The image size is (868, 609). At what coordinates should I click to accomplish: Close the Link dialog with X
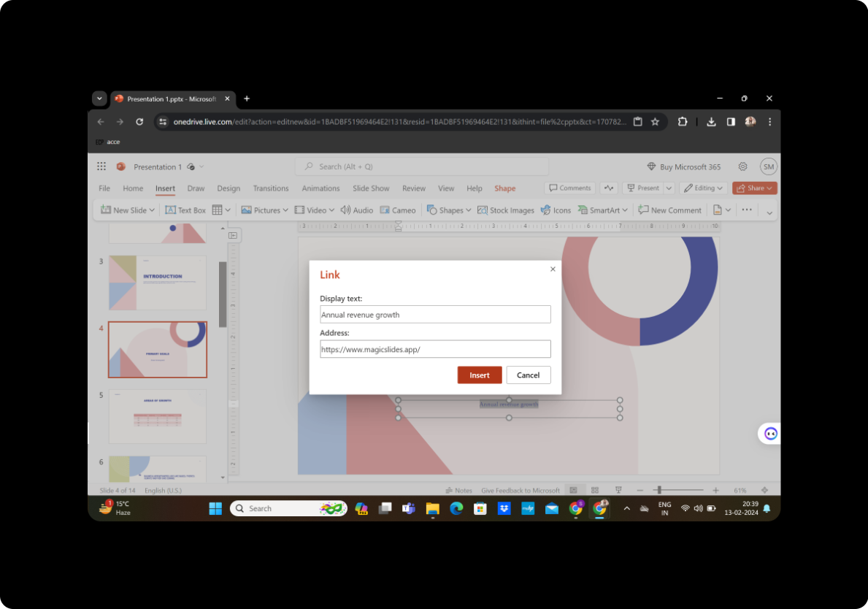click(553, 269)
